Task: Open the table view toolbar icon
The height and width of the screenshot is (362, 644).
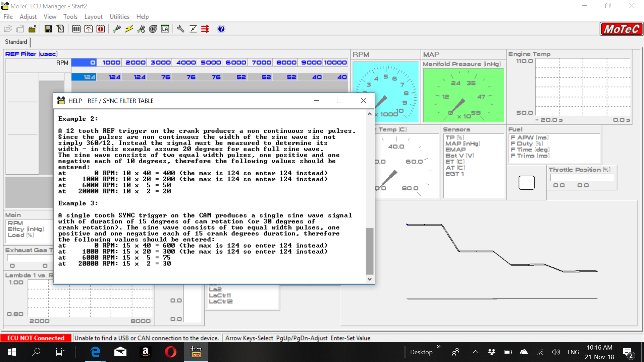Action: [x=76, y=29]
